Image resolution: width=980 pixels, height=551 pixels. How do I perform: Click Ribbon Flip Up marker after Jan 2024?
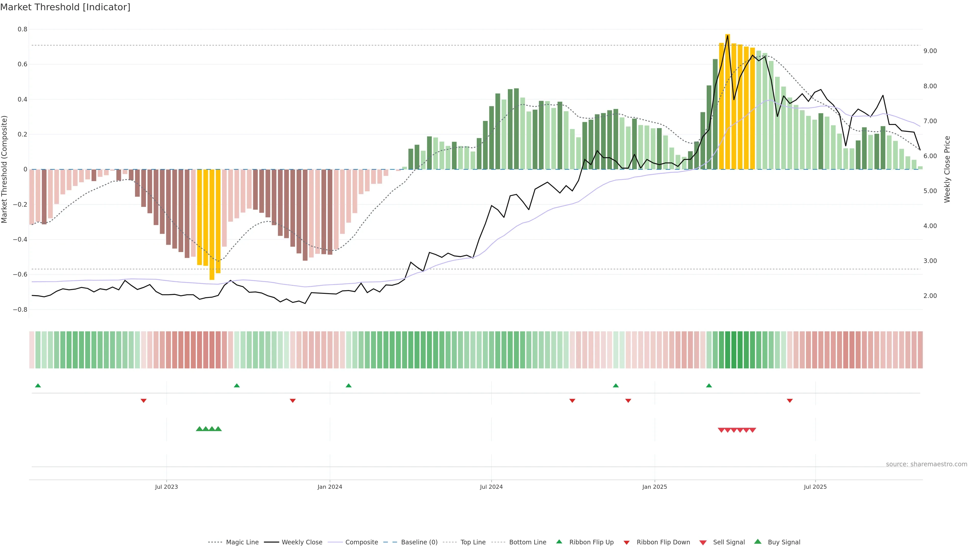(x=348, y=386)
